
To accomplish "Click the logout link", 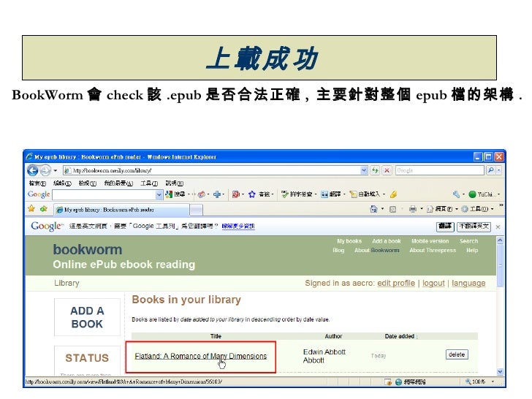I will pos(433,283).
